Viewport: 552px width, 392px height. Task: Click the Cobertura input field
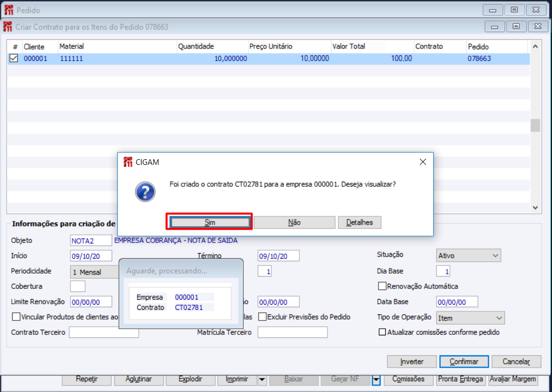[x=78, y=286]
